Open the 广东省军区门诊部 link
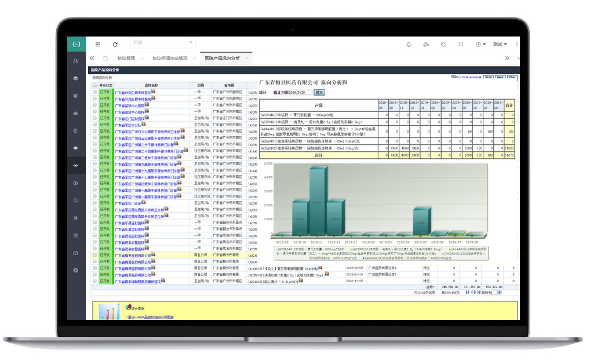The image size is (590, 364). click(128, 203)
